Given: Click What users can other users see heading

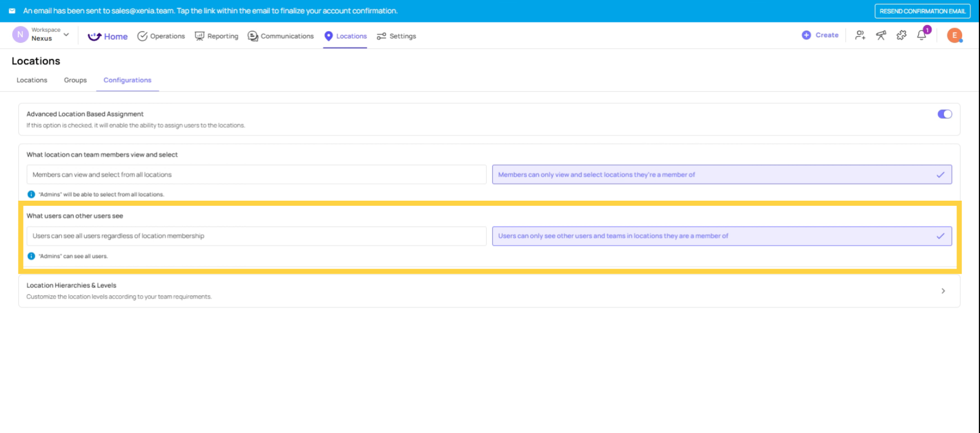Looking at the screenshot, I should coord(75,216).
